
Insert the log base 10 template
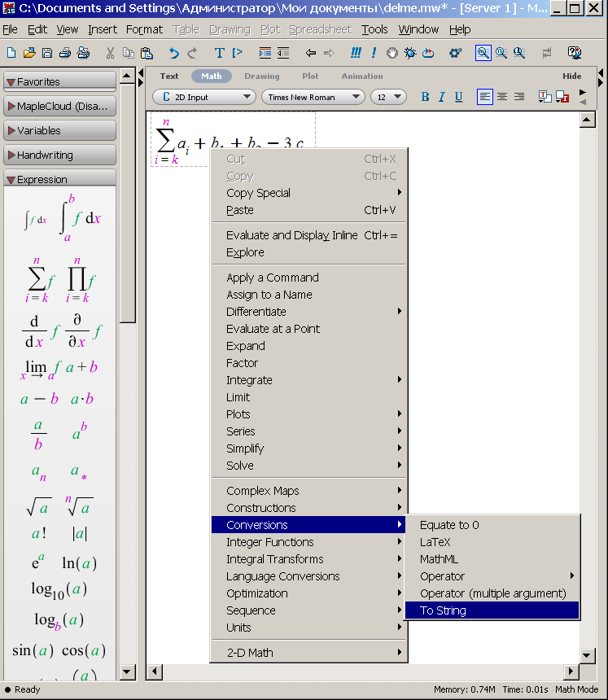pos(59,590)
